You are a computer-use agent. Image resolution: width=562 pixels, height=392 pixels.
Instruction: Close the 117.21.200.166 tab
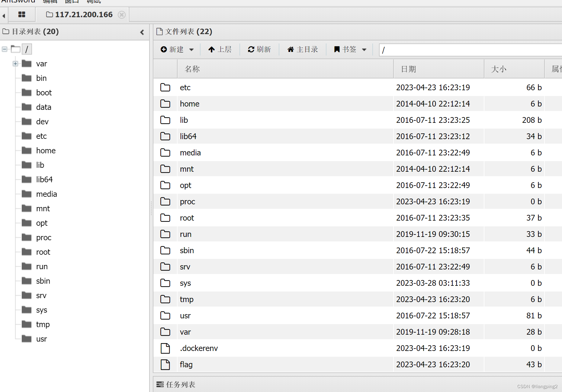point(121,15)
